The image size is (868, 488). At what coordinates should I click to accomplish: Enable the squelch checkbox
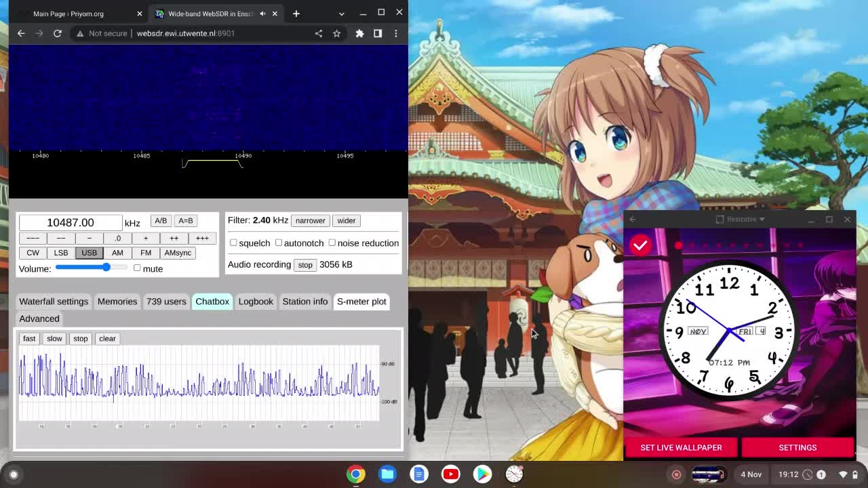coord(233,243)
